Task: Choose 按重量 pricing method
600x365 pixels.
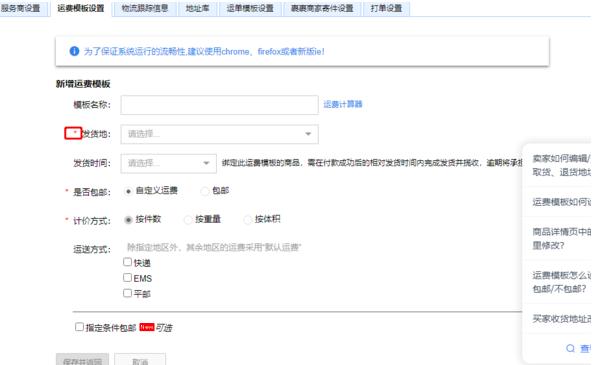Action: click(188, 220)
